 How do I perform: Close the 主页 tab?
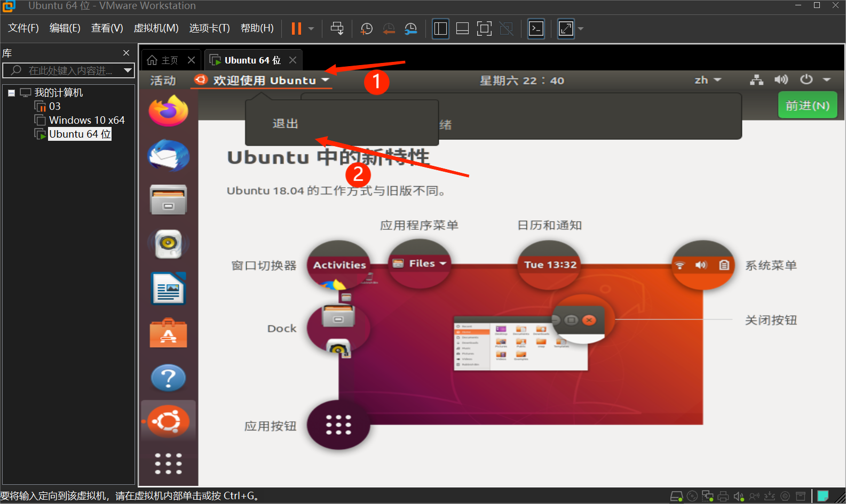[x=191, y=60]
